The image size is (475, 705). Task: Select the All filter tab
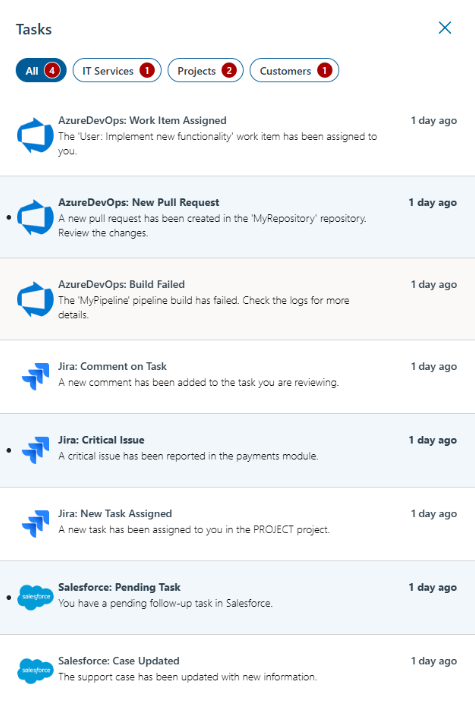point(41,71)
